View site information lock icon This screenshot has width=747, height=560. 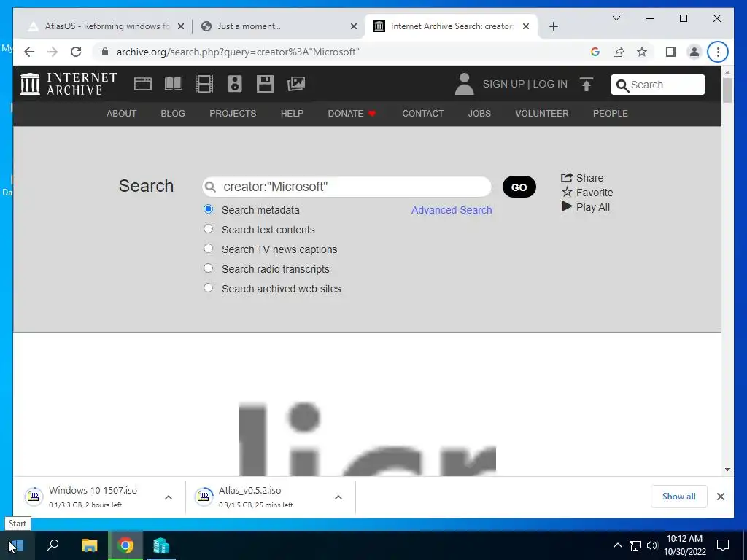(105, 52)
